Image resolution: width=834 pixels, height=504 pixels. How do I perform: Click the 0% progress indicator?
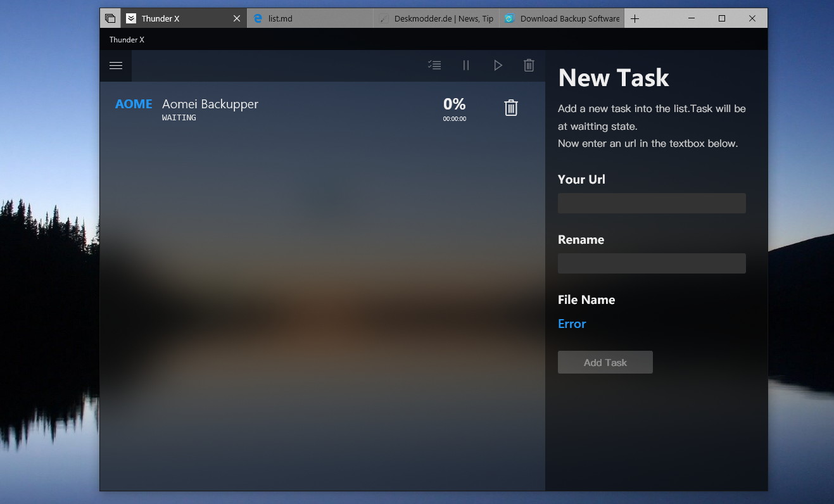click(x=454, y=104)
